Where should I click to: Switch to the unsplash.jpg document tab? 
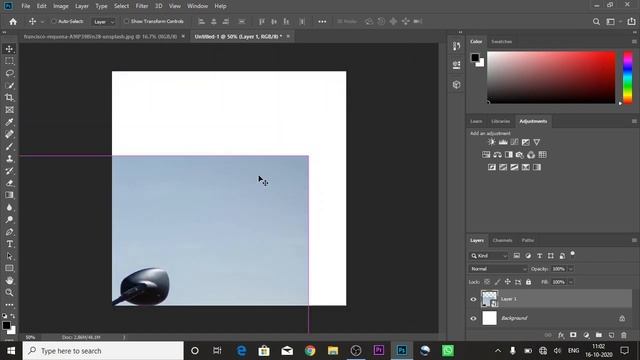tap(100, 36)
